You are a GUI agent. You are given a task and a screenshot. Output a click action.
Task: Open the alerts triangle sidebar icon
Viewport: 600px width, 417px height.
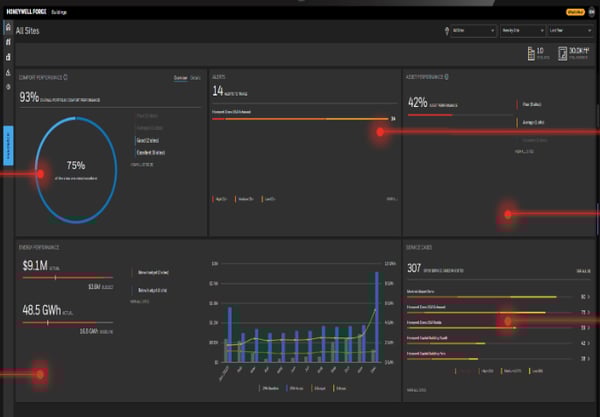pos(8,73)
